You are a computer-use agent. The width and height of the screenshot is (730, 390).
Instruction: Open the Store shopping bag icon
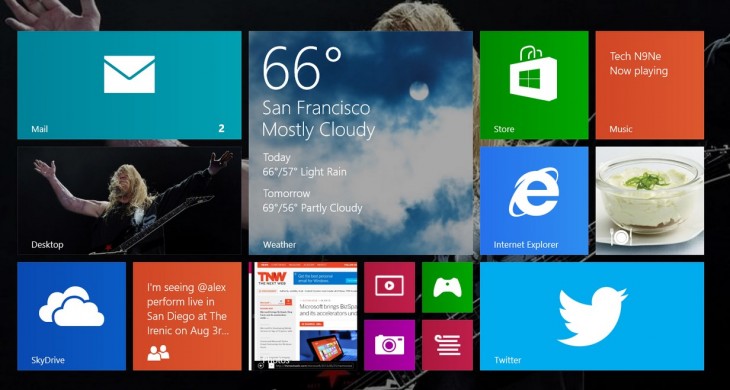(x=533, y=74)
